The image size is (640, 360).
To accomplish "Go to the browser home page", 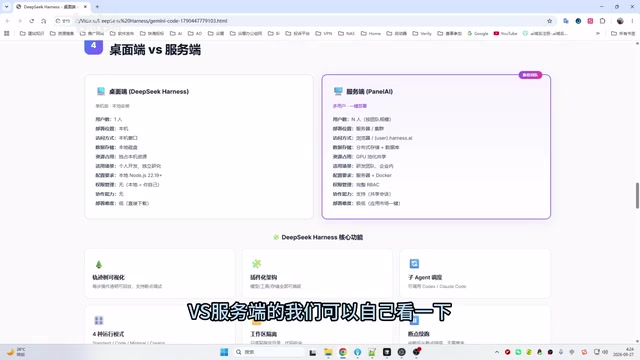I will coord(44,21).
